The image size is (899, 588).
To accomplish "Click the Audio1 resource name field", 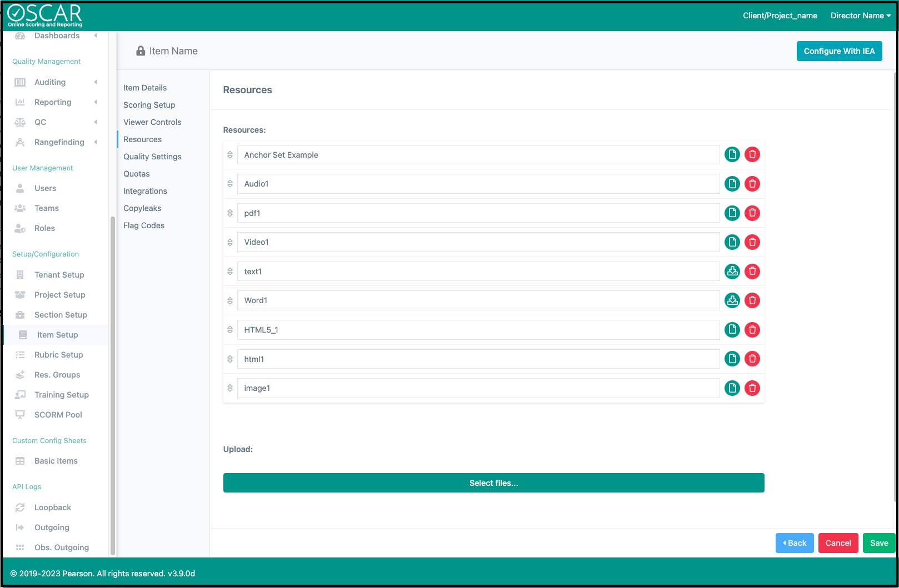I will 478,184.
